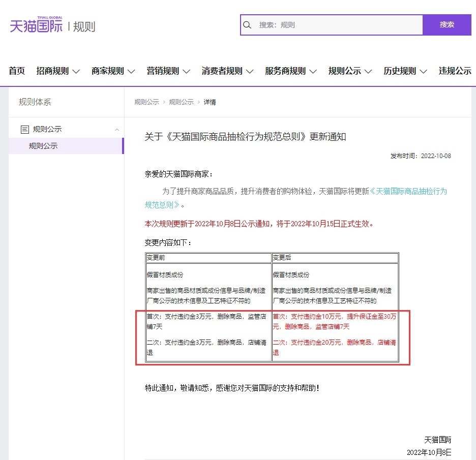Click the 发布时间: 2022-10-08 text

coord(421,156)
